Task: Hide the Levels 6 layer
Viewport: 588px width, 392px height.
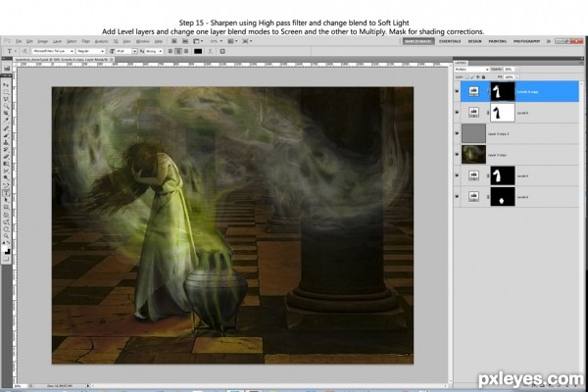Action: tap(457, 112)
